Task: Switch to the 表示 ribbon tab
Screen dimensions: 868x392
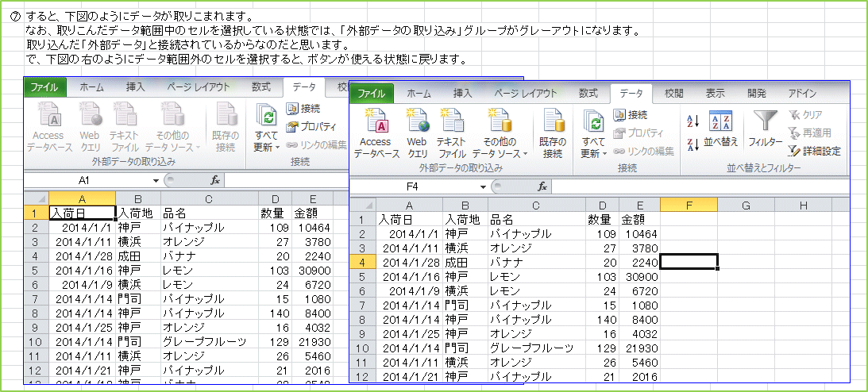Action: [715, 93]
